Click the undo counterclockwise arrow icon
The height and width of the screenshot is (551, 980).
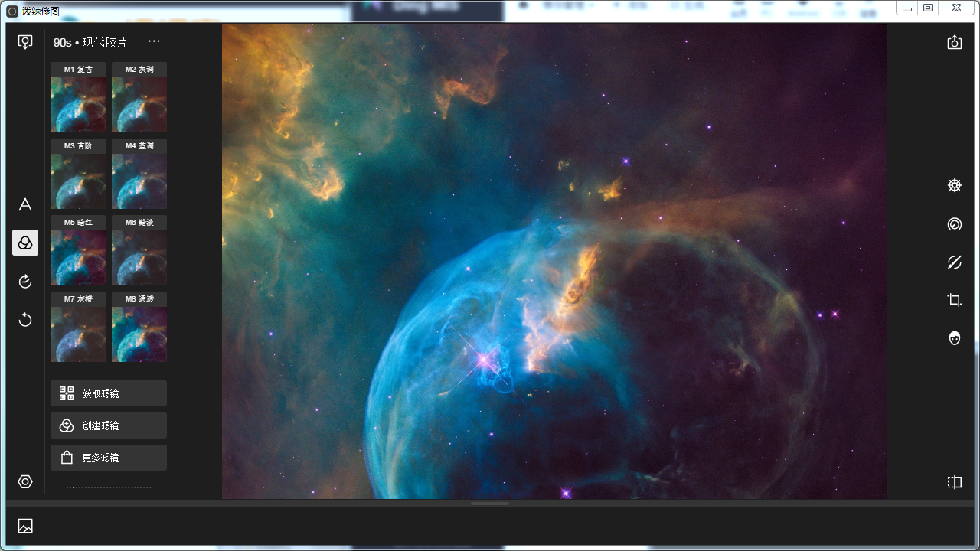tap(25, 320)
